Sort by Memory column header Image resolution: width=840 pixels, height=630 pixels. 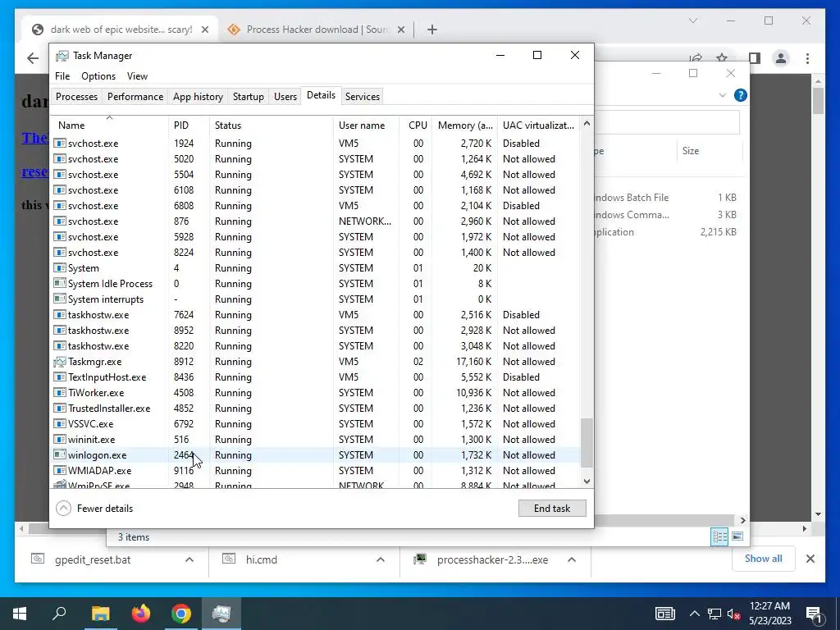click(465, 126)
